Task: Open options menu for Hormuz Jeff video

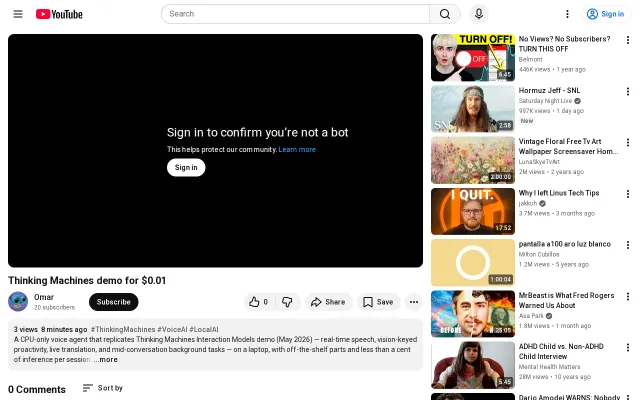Action: click(x=628, y=91)
